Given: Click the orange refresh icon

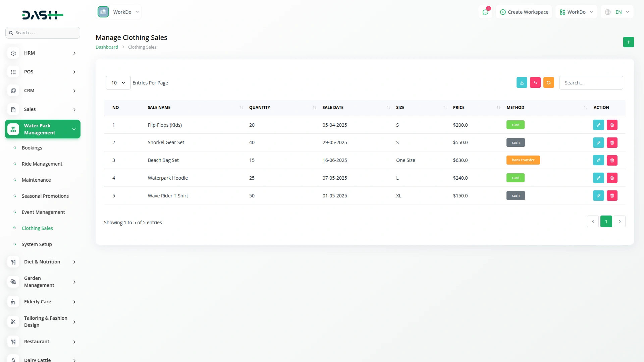Looking at the screenshot, I should click(548, 83).
